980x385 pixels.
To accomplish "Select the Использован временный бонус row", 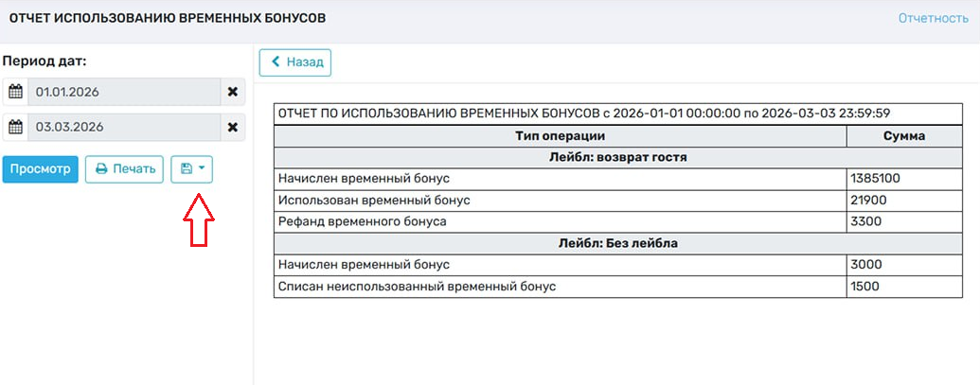I will click(560, 201).
